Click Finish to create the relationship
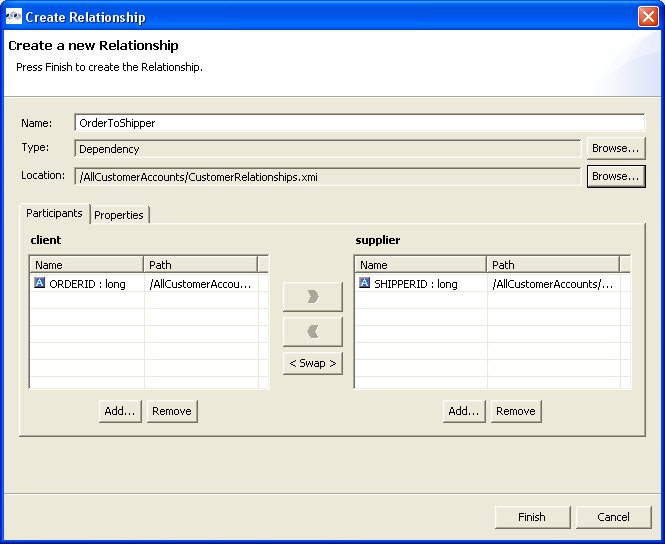The image size is (665, 544). pyautogui.click(x=532, y=517)
